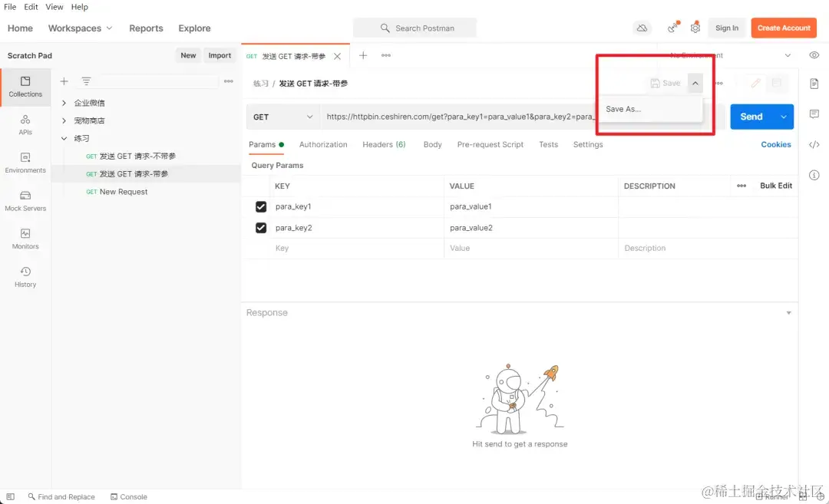Open the Collections sidebar panel
829x504 pixels.
coord(25,87)
